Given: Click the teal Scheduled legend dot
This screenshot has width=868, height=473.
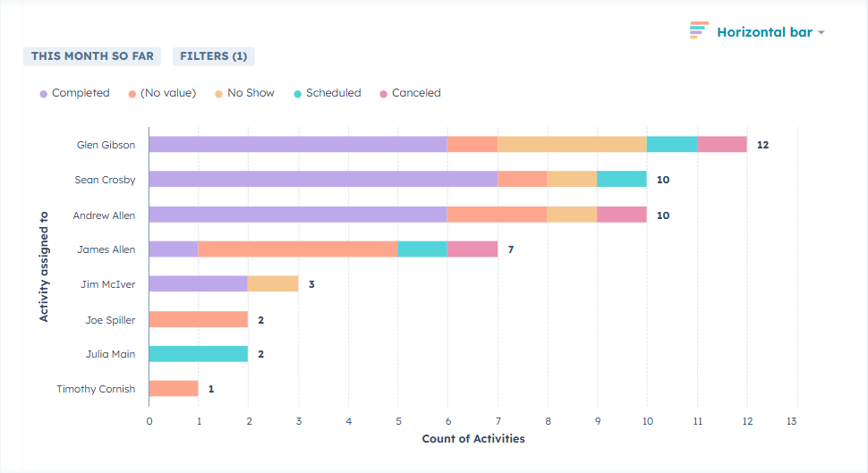Looking at the screenshot, I should [x=297, y=94].
